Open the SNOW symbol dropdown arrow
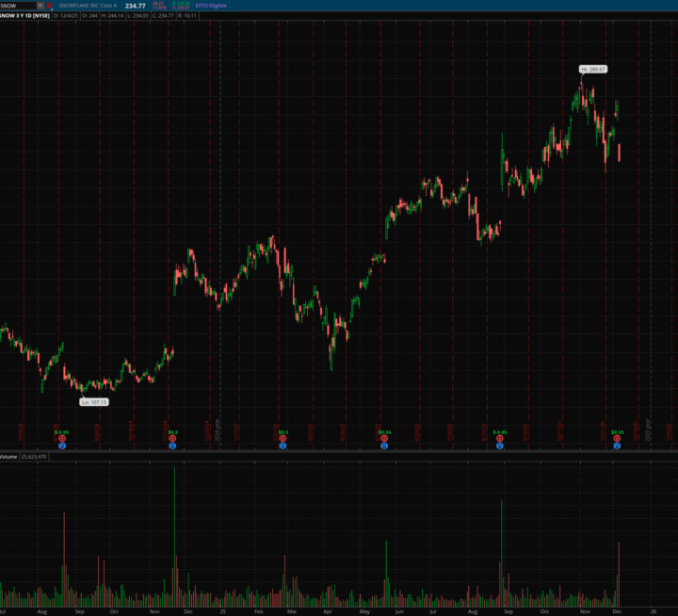 click(40, 6)
